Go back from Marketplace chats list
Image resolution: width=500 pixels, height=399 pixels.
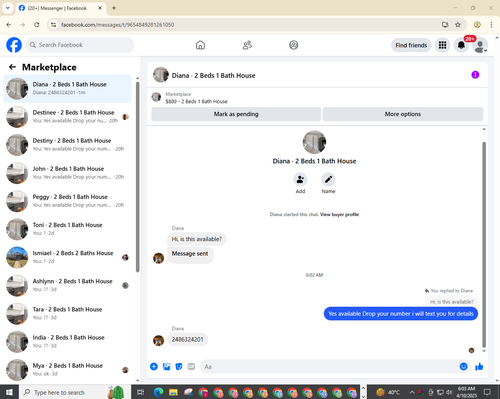[12, 67]
